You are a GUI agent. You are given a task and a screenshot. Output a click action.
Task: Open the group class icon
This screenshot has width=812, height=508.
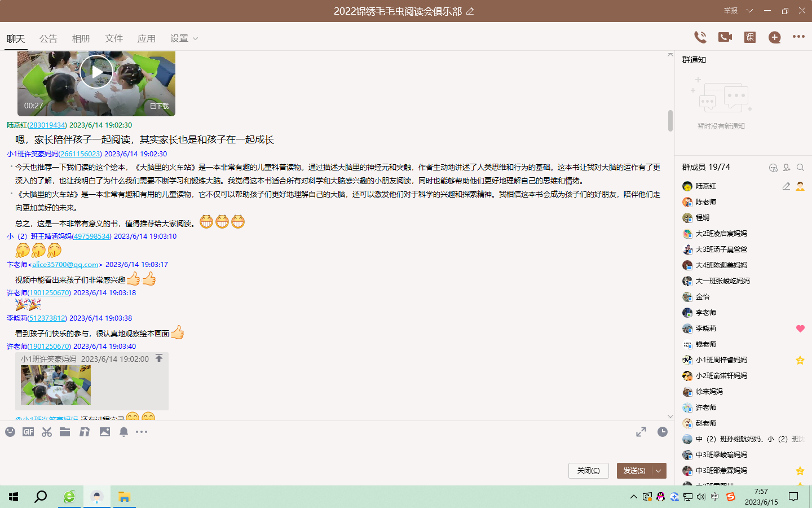point(750,37)
